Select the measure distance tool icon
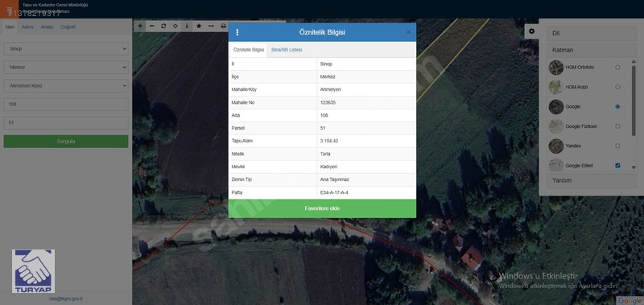 [x=211, y=26]
